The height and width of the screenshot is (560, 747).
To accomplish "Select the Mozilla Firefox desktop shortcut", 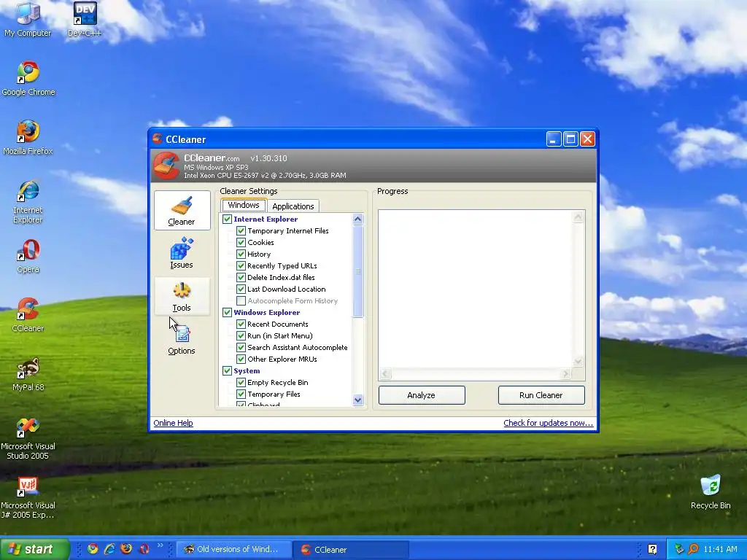I will point(28,138).
